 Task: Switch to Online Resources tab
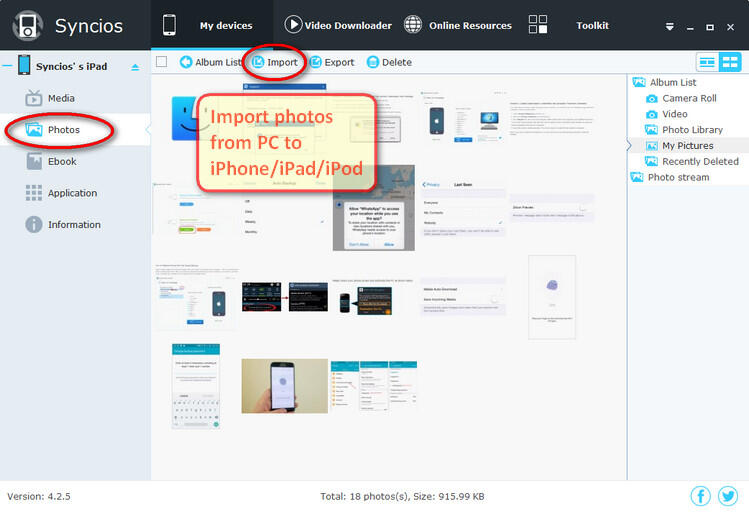458,25
